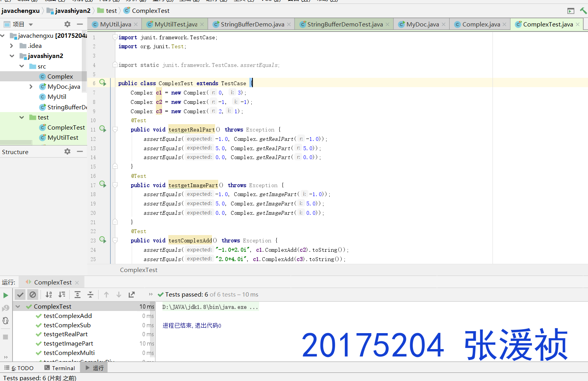Screen dimensions: 588x381
Task: Toggle auto-test rerun in Run panel
Action: 5,321
